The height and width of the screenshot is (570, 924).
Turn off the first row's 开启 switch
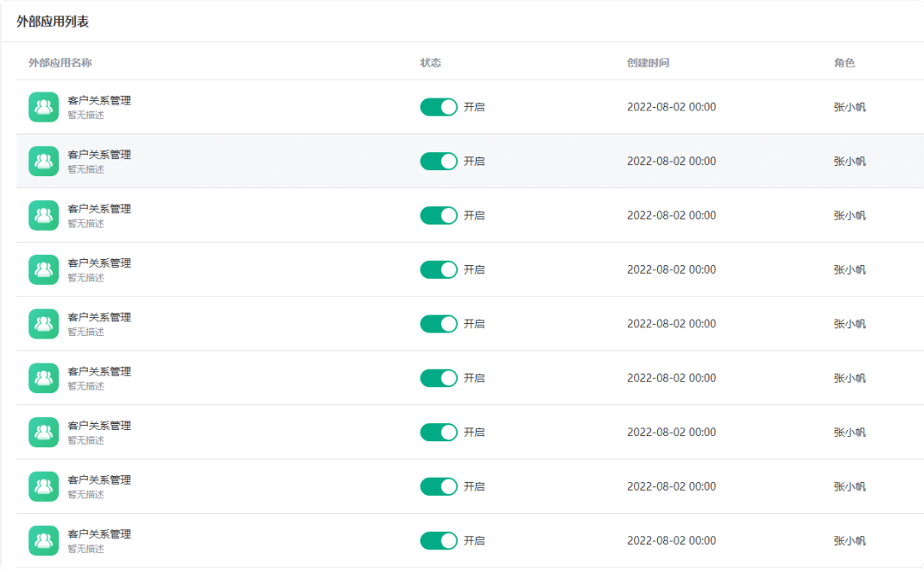pyautogui.click(x=439, y=107)
